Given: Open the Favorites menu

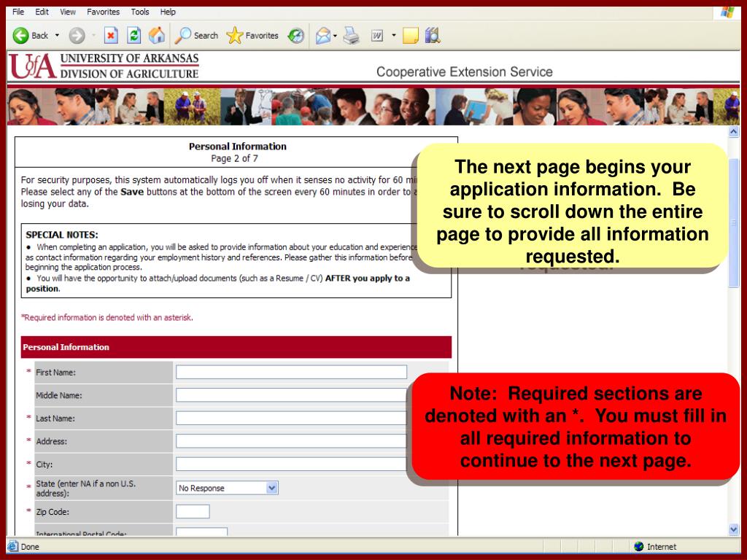Looking at the screenshot, I should coord(104,12).
